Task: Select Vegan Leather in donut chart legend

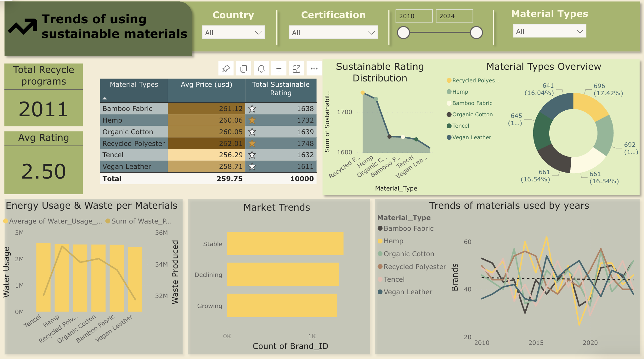Action: point(471,137)
